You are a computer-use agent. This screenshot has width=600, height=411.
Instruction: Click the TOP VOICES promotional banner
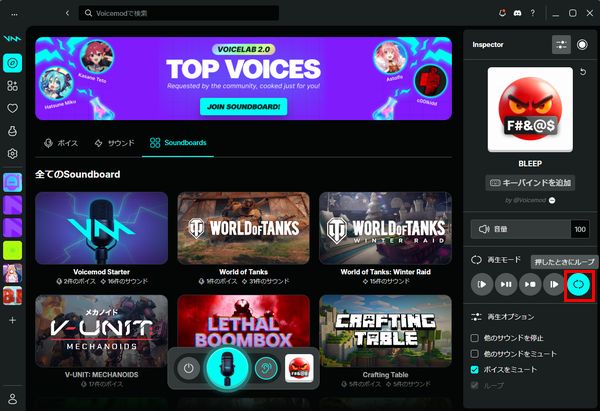point(243,78)
